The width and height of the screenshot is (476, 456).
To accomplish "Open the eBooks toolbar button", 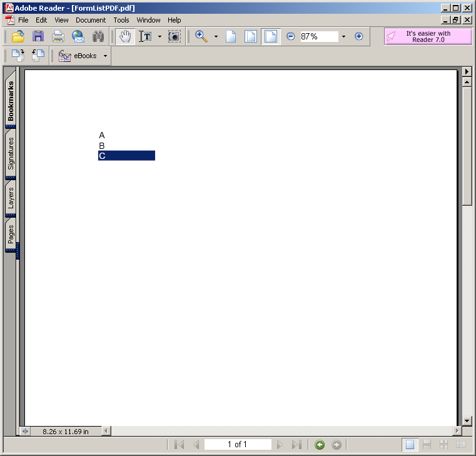I will [78, 56].
